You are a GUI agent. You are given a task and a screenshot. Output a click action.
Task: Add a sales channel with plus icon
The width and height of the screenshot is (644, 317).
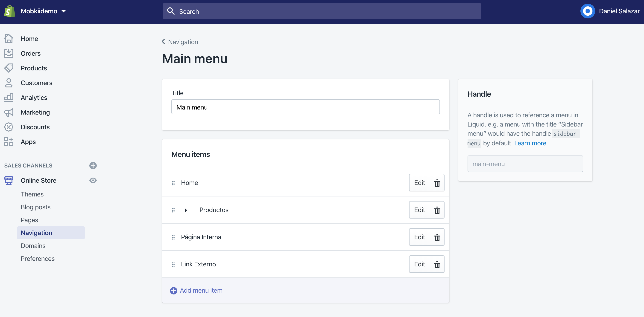(x=93, y=165)
